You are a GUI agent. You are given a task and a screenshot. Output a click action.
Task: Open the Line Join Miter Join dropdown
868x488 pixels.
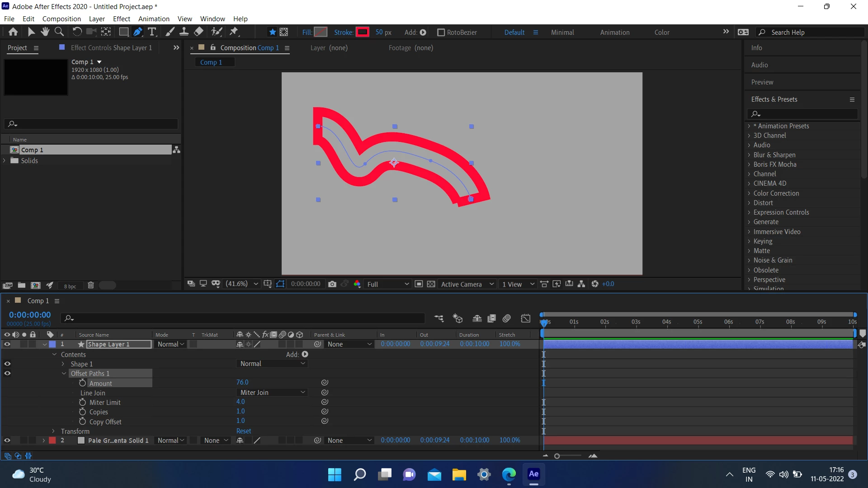(272, 392)
